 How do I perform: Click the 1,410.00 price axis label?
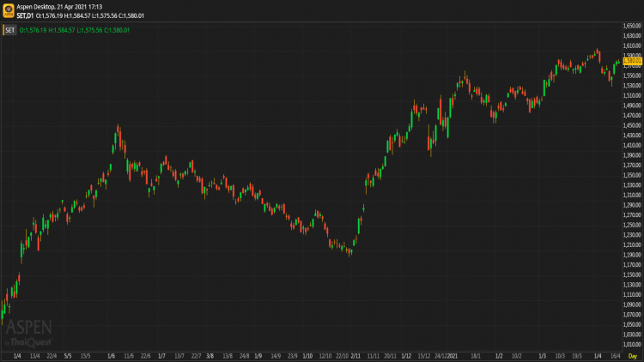[x=632, y=145]
